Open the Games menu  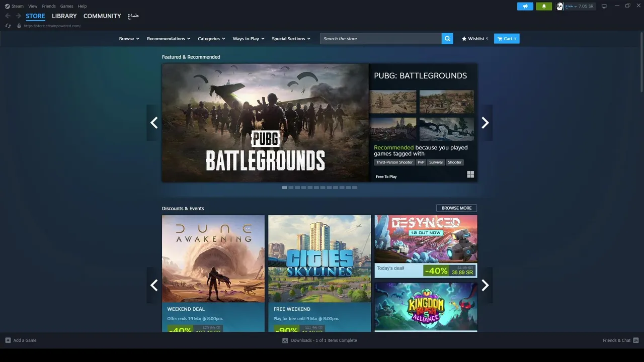pyautogui.click(x=66, y=6)
